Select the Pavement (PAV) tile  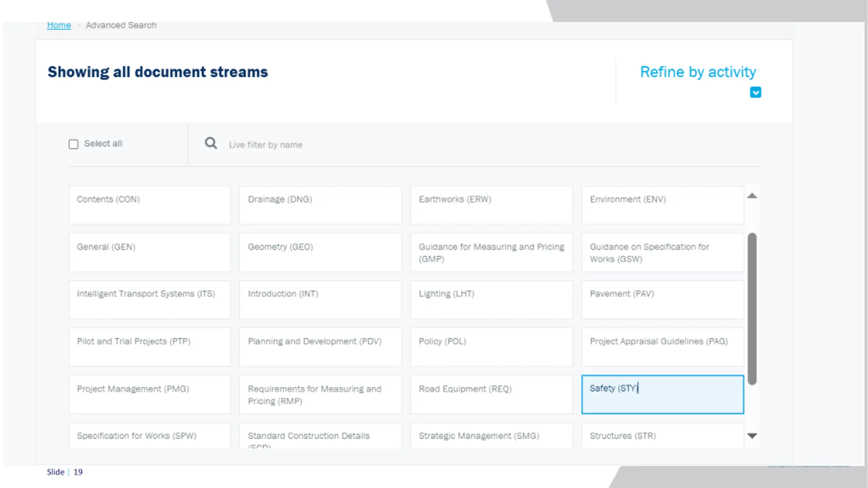663,300
